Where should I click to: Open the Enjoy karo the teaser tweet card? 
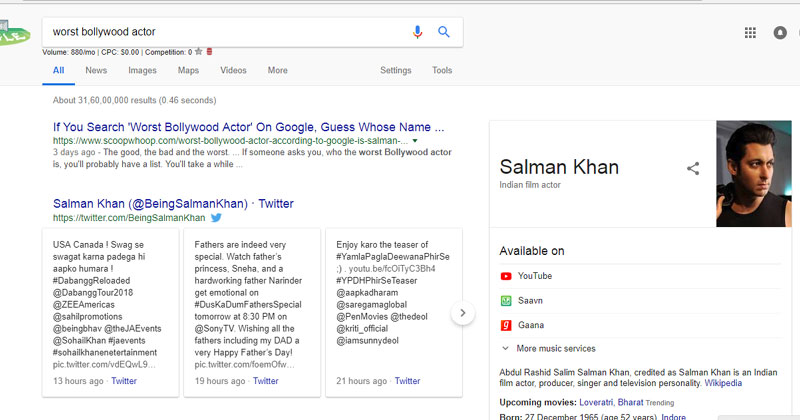[394, 313]
